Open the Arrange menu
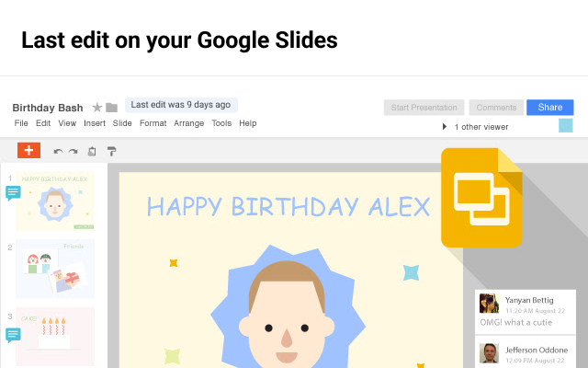 pos(189,123)
